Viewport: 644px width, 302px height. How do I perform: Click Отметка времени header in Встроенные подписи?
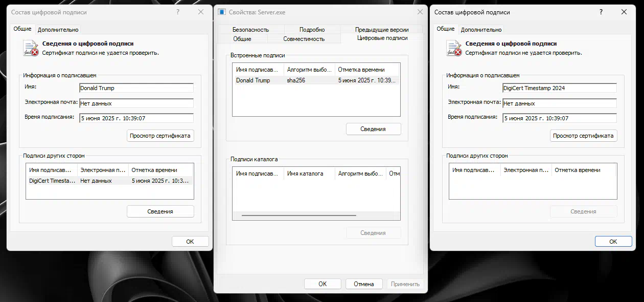coord(367,70)
